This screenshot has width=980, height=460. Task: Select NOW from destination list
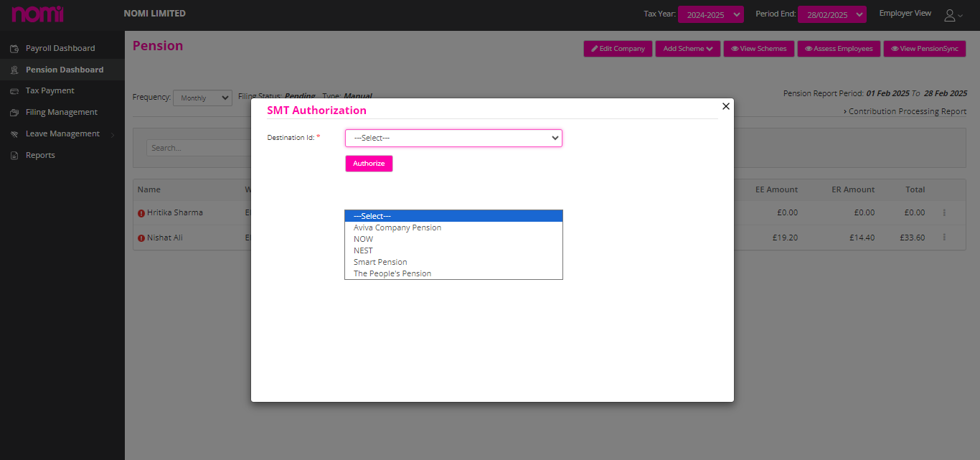pyautogui.click(x=453, y=239)
